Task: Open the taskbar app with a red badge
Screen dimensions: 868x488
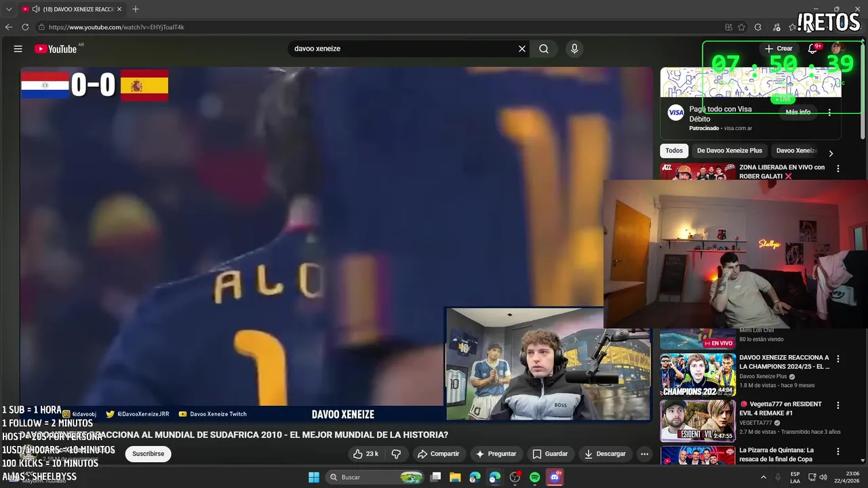Action: [x=515, y=477]
